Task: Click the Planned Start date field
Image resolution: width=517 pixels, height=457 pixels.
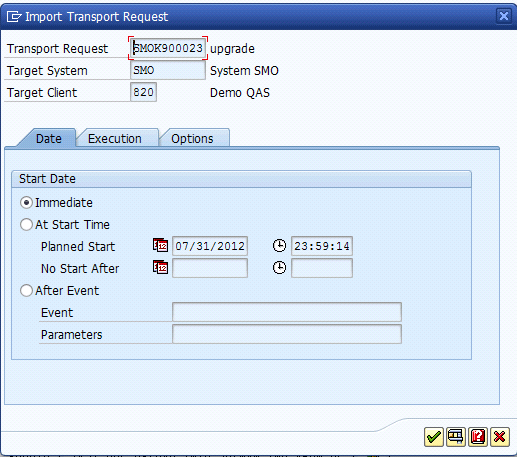Action: (x=210, y=246)
